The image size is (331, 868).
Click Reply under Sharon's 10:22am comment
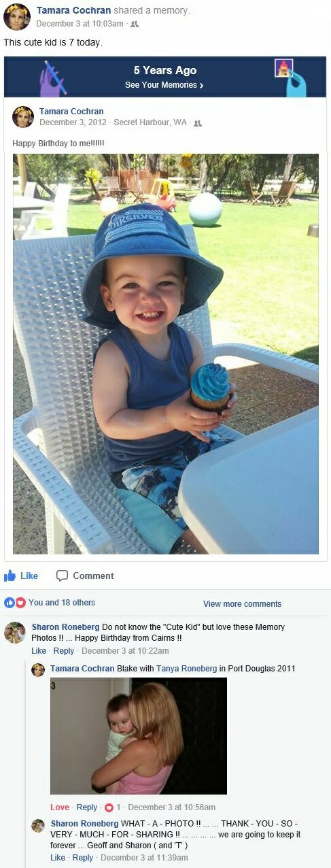coord(64,651)
